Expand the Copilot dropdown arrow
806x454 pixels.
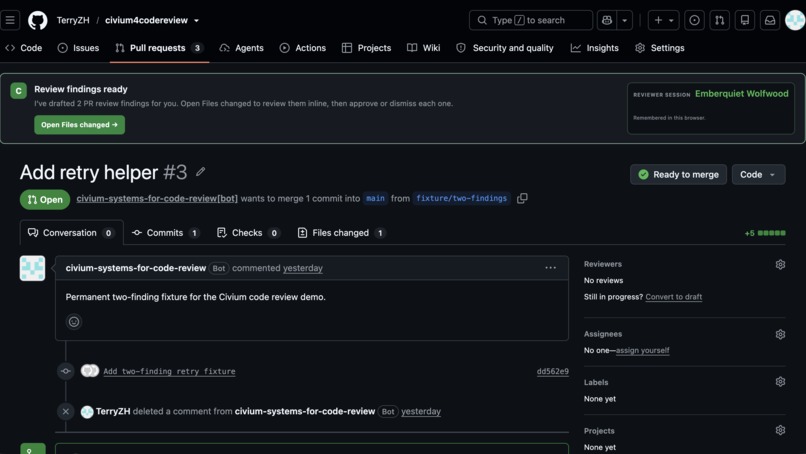[x=625, y=20]
